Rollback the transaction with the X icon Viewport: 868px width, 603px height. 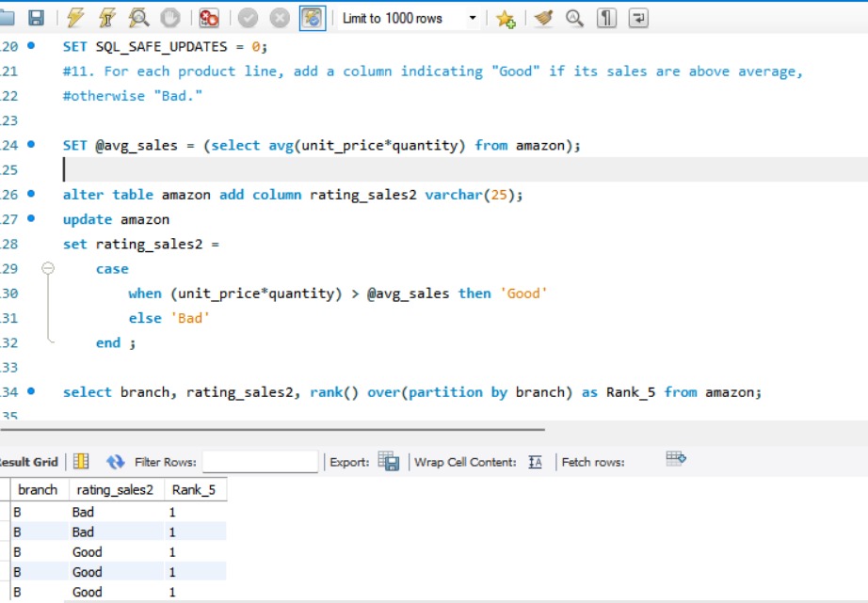click(x=280, y=18)
